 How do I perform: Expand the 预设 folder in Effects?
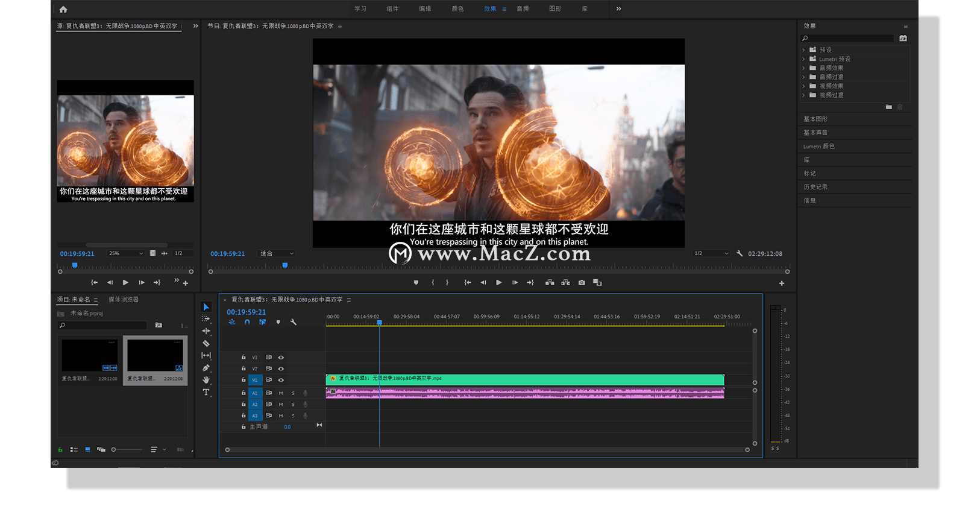pos(803,50)
